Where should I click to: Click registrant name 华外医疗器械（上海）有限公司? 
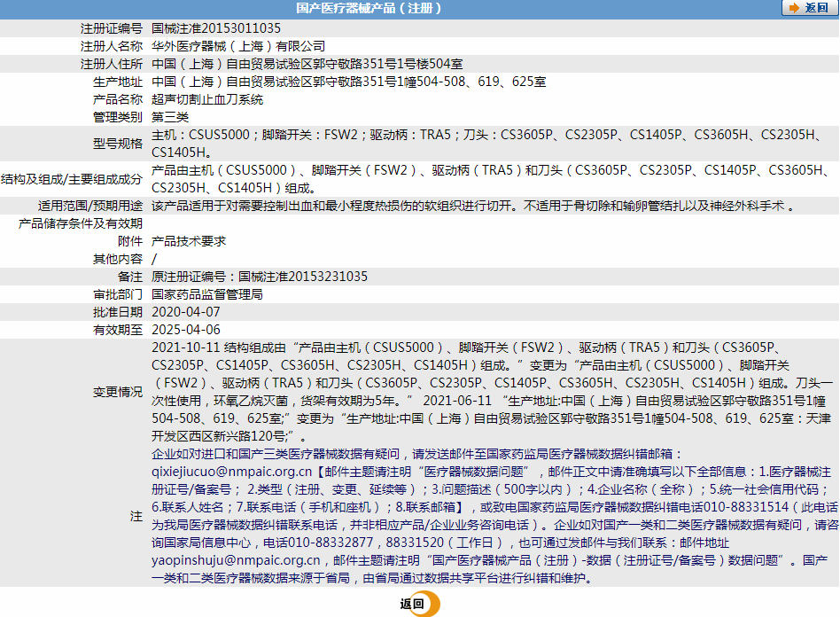tap(238, 46)
